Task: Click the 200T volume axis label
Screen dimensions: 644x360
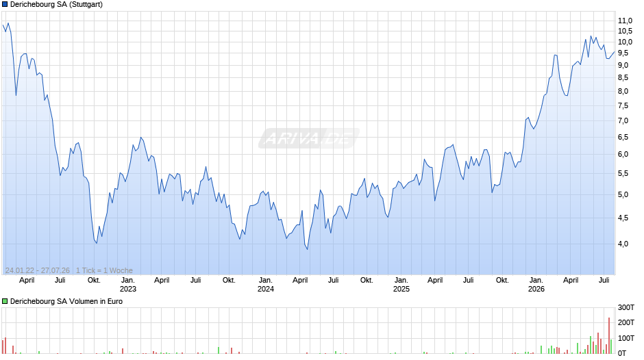Action: point(626,322)
